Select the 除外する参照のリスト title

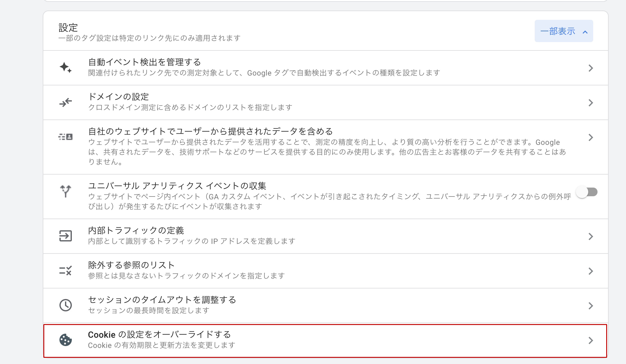132,265
